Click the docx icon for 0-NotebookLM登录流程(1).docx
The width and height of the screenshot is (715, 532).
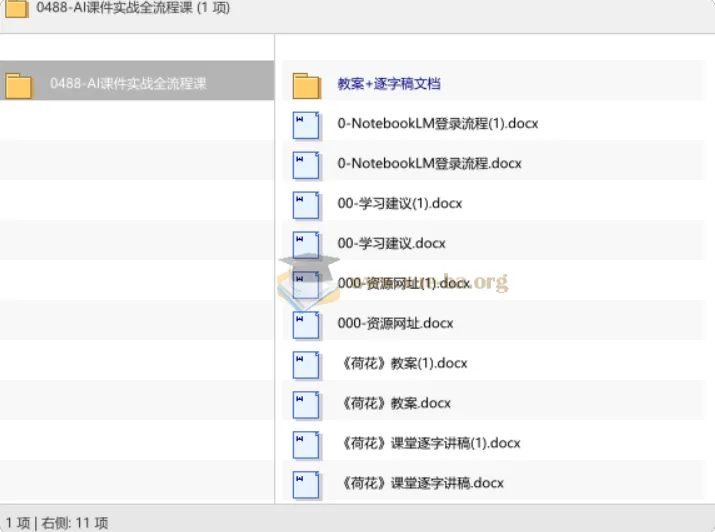click(x=306, y=125)
